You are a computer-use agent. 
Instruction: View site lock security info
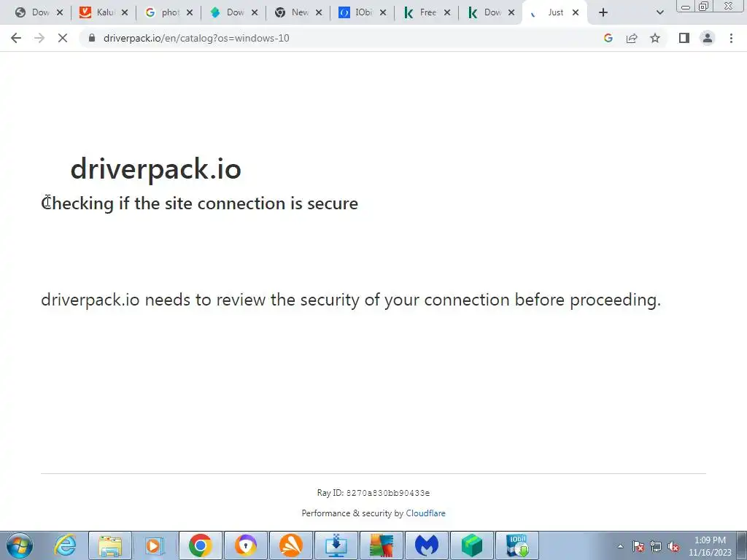pos(92,38)
